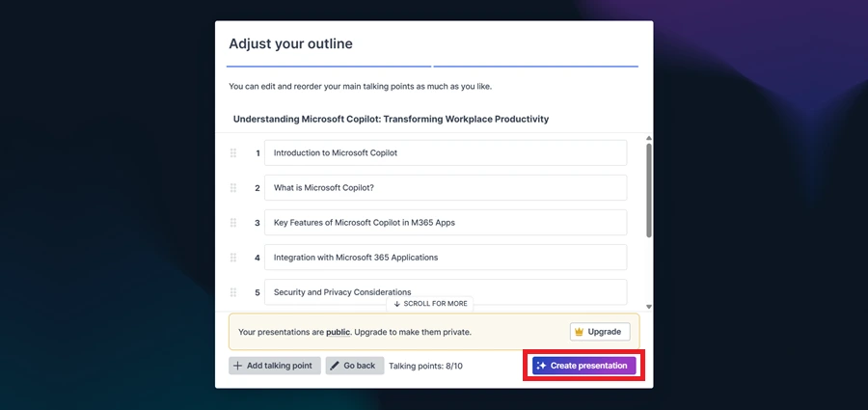868x410 pixels.
Task: Click drag handle of talking point 4
Action: (233, 258)
